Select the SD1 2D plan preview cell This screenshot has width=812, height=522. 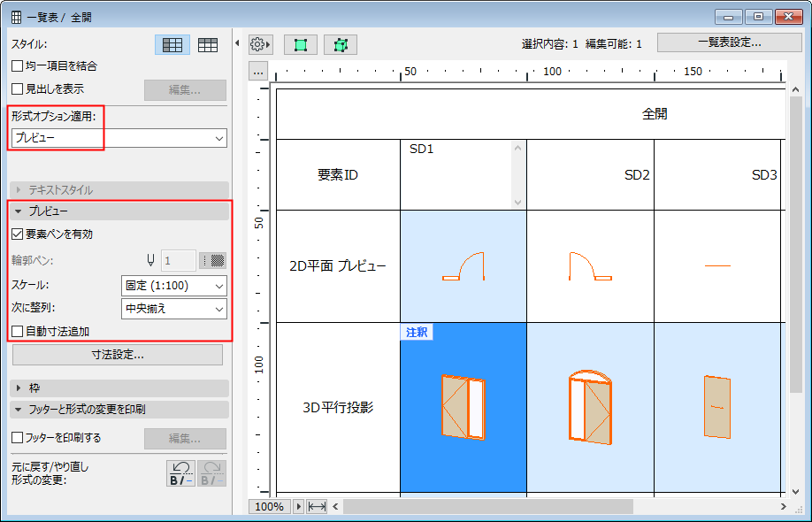point(463,266)
